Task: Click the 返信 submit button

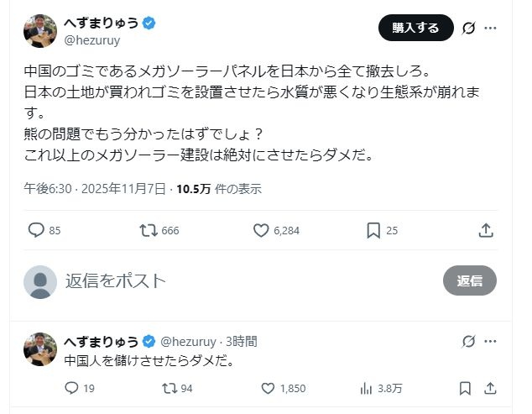Action: tap(469, 281)
